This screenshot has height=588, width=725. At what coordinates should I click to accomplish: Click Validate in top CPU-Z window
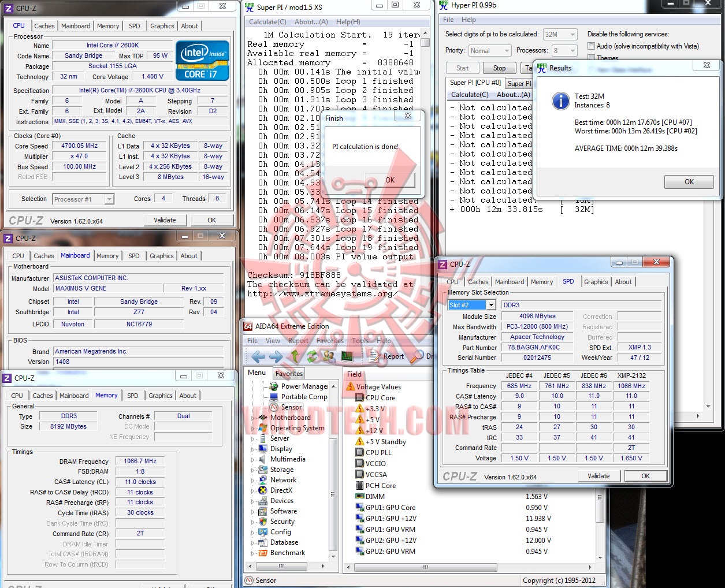click(x=165, y=220)
